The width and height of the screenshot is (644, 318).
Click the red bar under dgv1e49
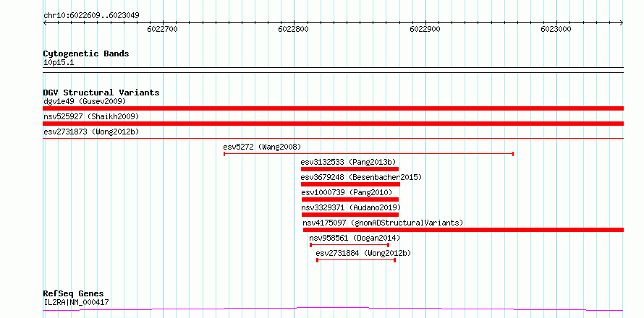(x=333, y=108)
